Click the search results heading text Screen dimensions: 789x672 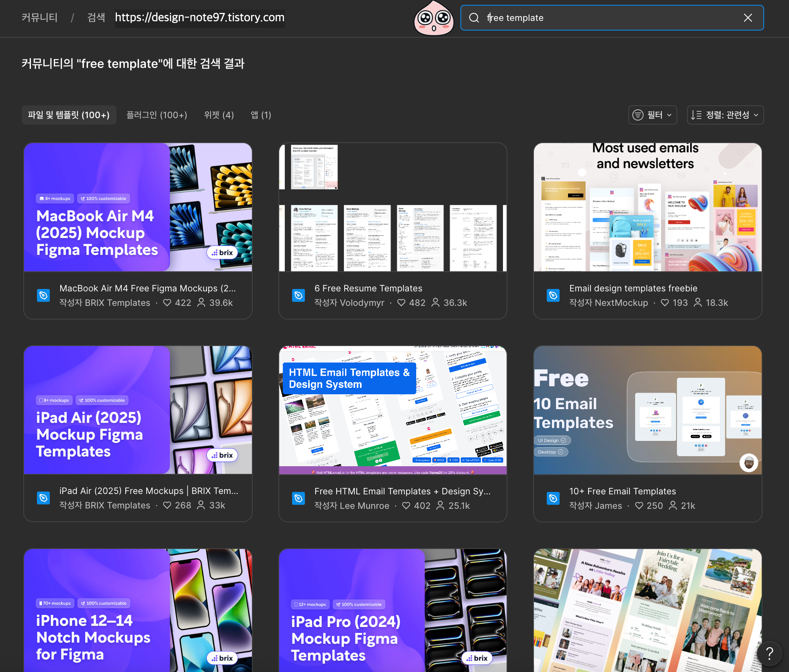[133, 64]
